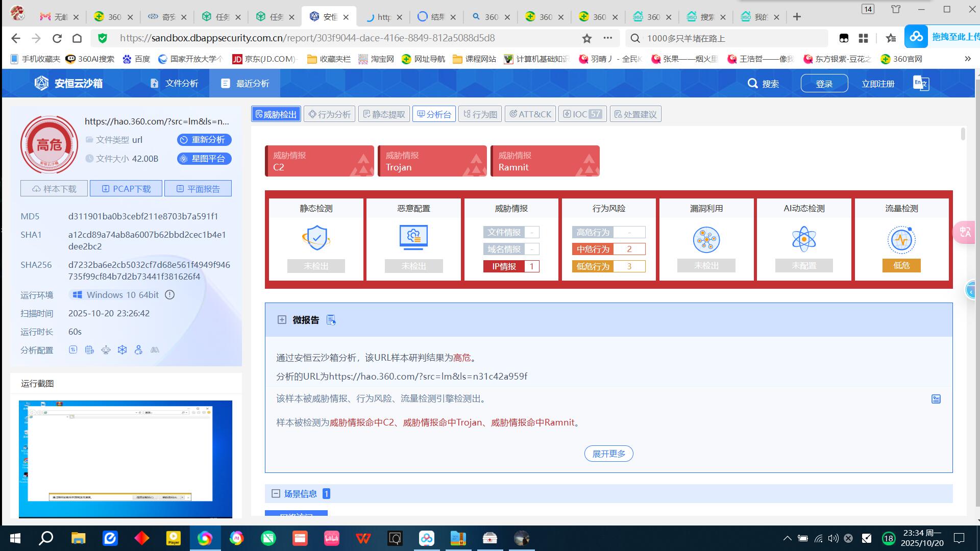Select the 行为图 tab
The image size is (980, 551).
(x=480, y=114)
